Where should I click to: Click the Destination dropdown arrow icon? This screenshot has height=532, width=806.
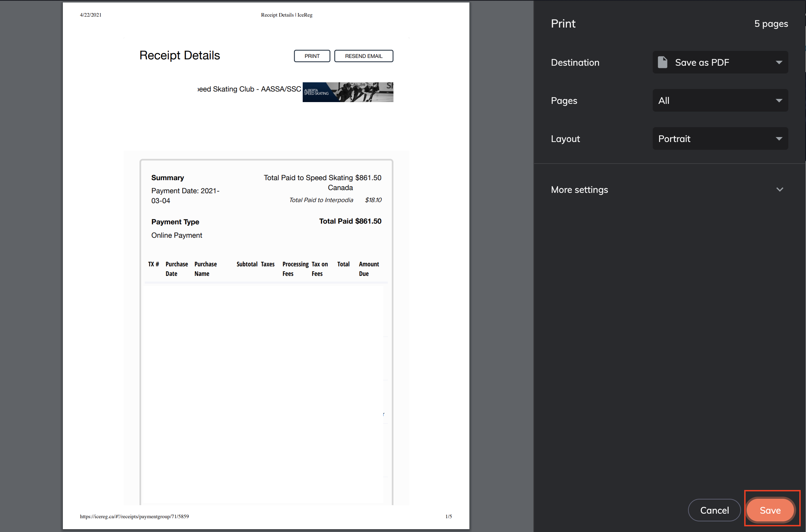pos(779,63)
